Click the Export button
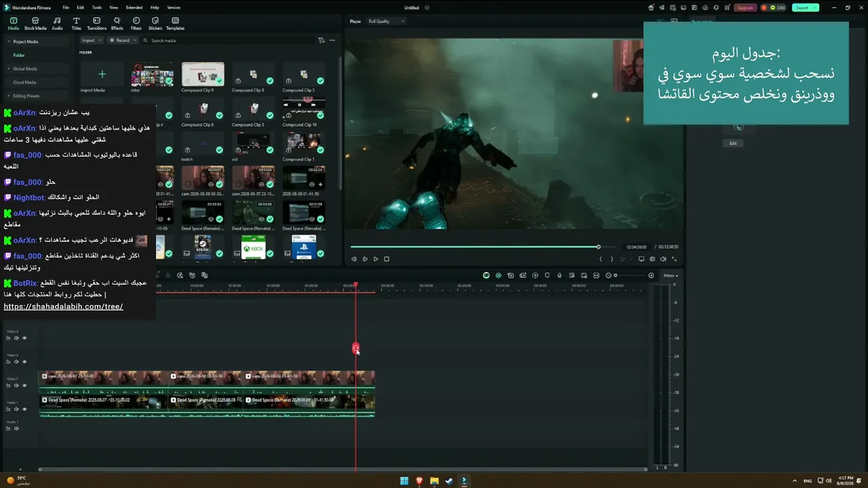This screenshot has height=488, width=868. 806,7
